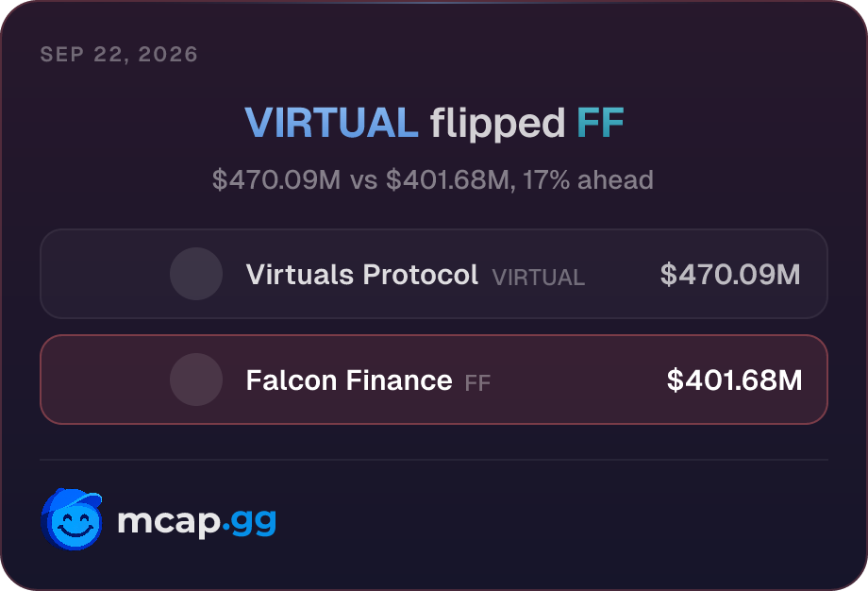
Task: Click the gray VIRTUAL symbol label
Action: coord(538,278)
